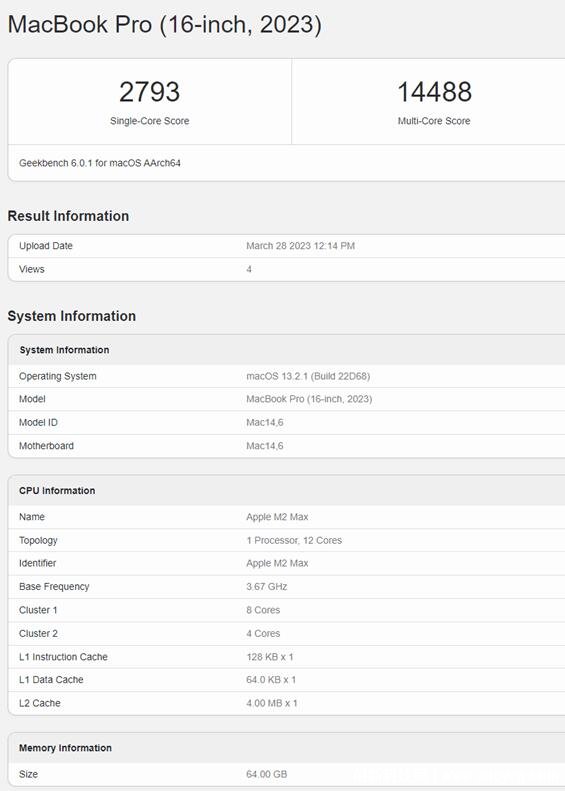This screenshot has width=565, height=791.
Task: Click the CPU Name row label
Action: [32, 517]
